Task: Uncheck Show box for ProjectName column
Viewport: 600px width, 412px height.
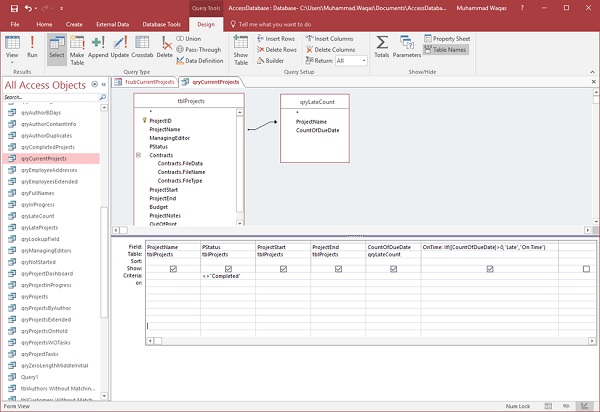Action: point(174,269)
